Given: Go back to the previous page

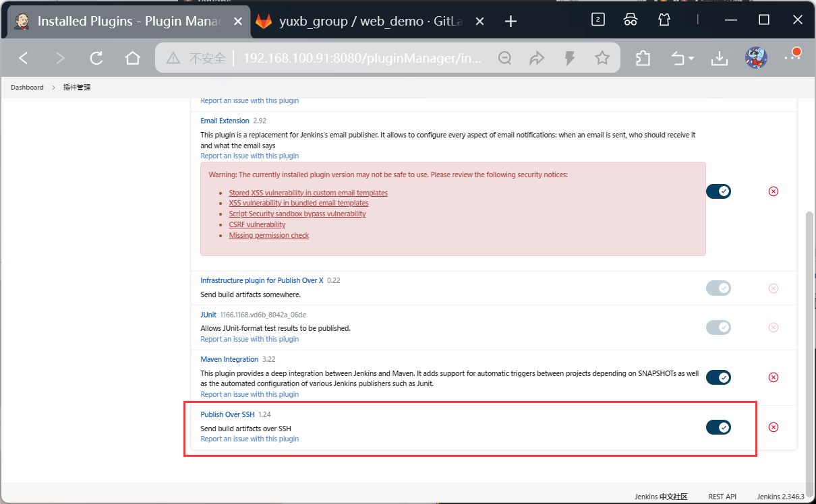Looking at the screenshot, I should (x=24, y=59).
